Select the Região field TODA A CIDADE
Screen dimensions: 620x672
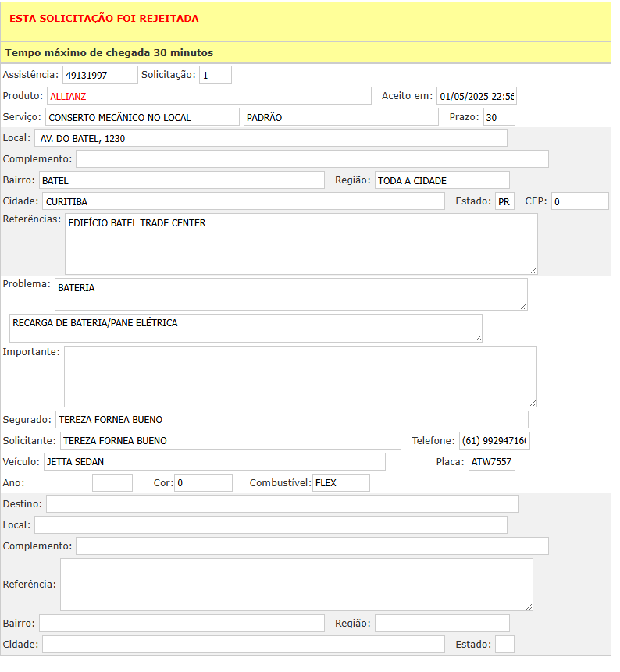pos(441,180)
